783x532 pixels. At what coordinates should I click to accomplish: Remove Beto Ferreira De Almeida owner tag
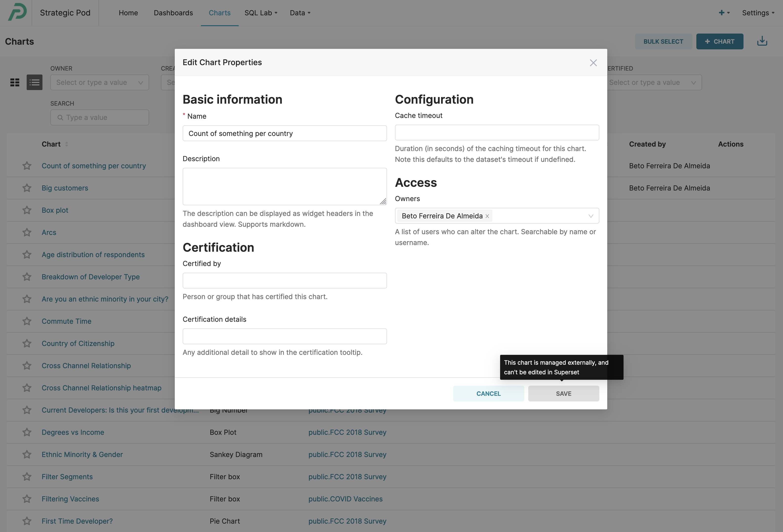[x=487, y=216]
